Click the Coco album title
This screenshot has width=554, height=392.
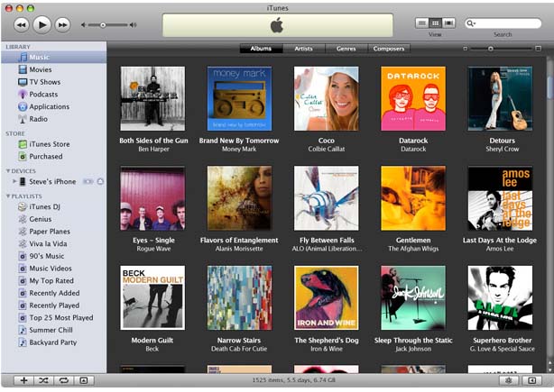[x=327, y=141]
